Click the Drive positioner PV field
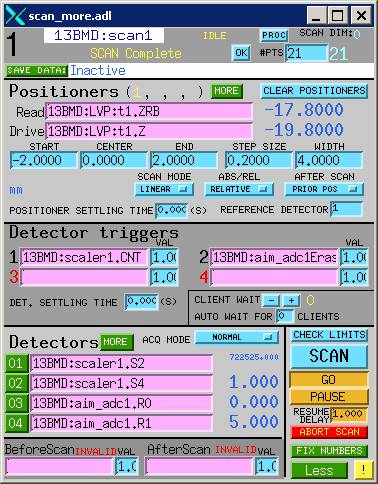Screen dimensions: 378x484 click(x=149, y=131)
